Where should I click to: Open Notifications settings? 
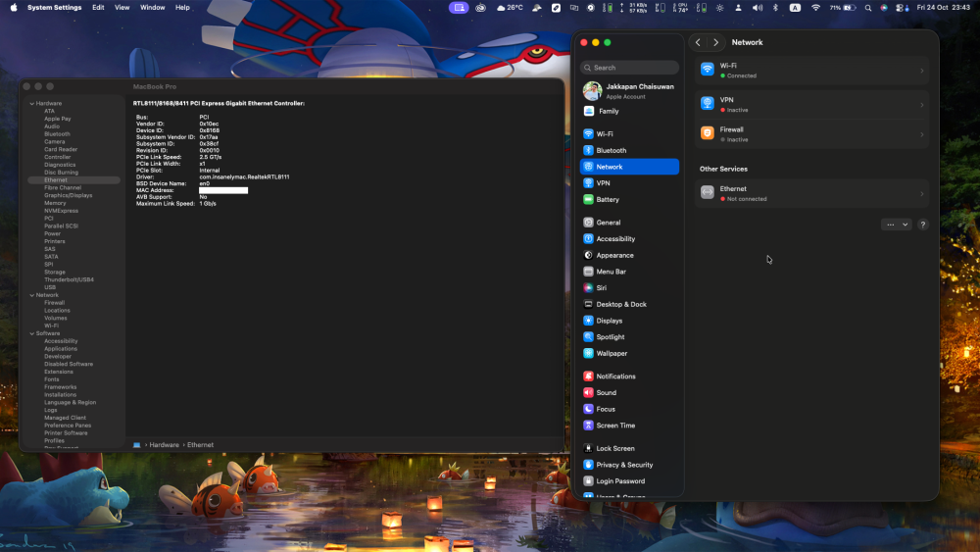click(x=629, y=376)
